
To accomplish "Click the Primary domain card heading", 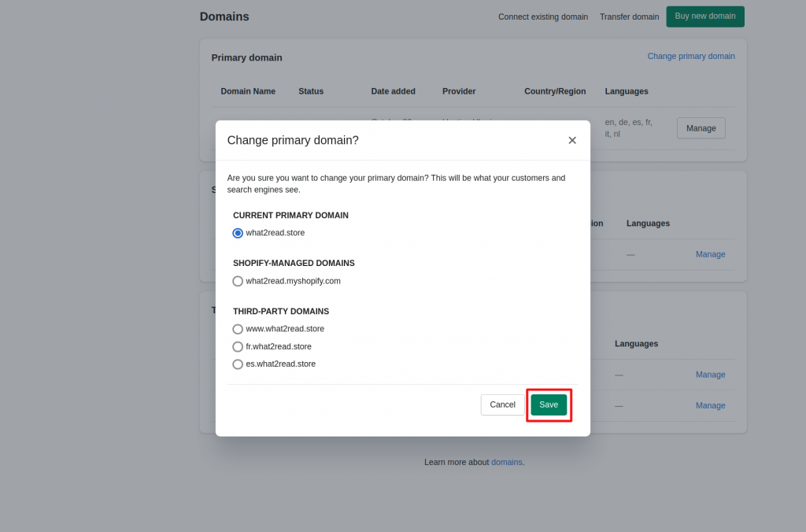I will [246, 57].
